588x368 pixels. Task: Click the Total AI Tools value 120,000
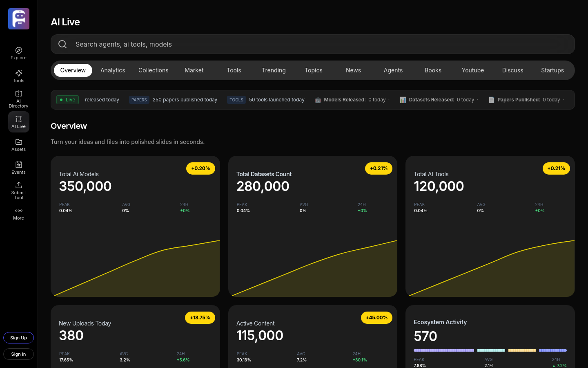click(439, 186)
